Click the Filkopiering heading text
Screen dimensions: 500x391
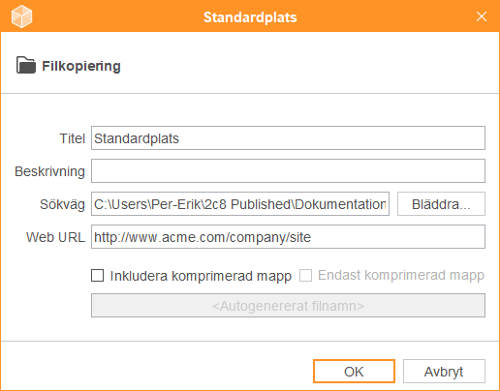coord(81,66)
